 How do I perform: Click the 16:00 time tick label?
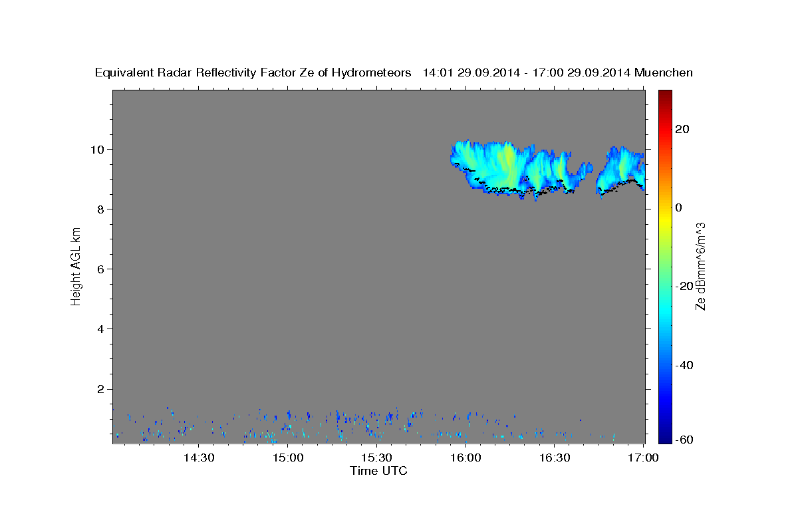click(465, 458)
